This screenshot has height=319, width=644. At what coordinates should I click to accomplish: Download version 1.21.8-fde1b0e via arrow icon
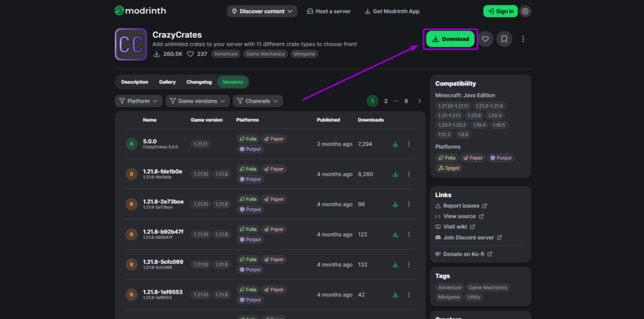pos(395,174)
